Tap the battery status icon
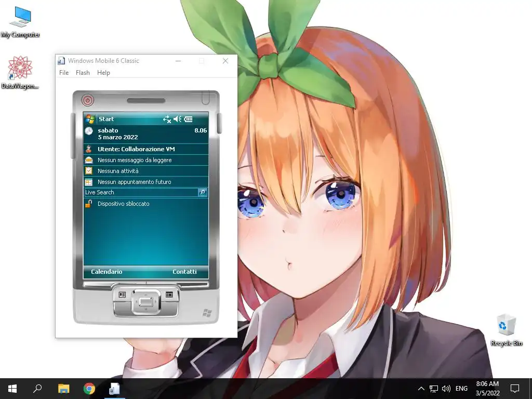532x399 pixels. pos(188,119)
